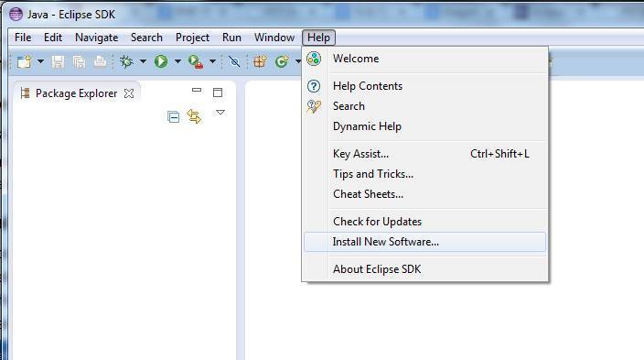
Task: Open Tips and Tricks... entry
Action: 425,174
